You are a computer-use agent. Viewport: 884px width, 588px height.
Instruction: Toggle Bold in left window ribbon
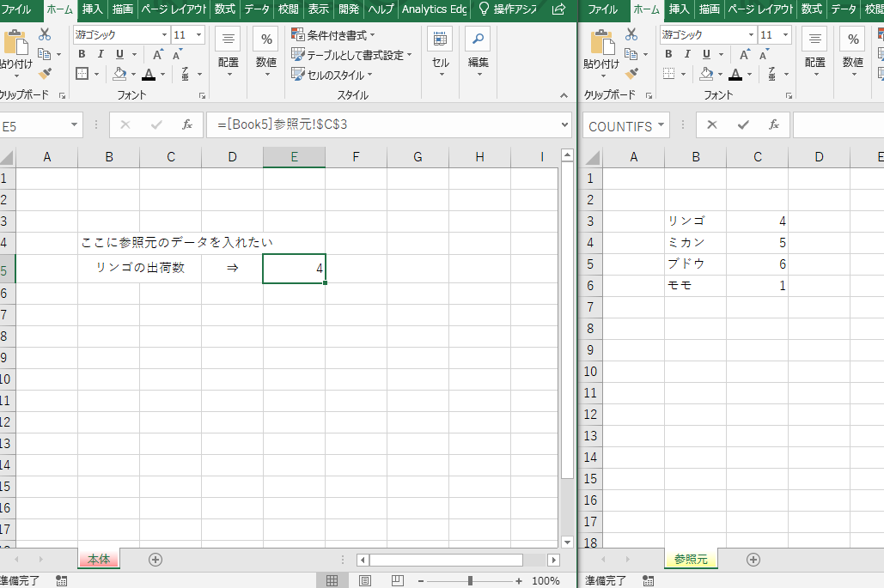click(82, 54)
